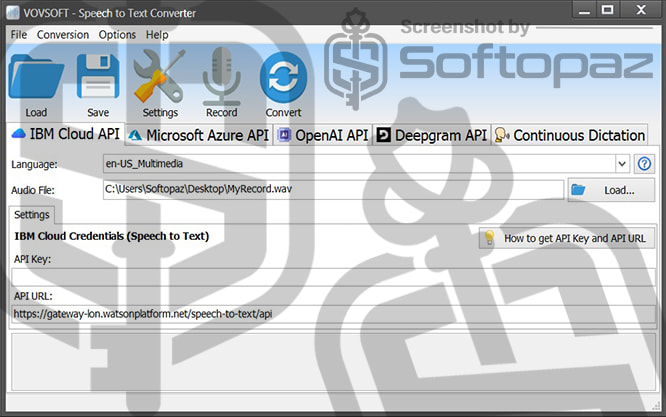The width and height of the screenshot is (666, 417).
Task: Run the Convert toolbar icon
Action: point(283,78)
